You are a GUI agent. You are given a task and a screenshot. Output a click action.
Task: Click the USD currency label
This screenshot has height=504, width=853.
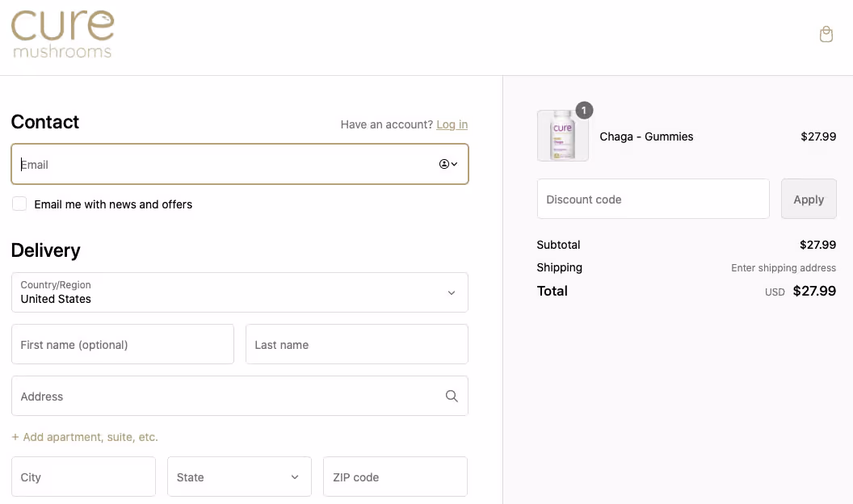[x=775, y=292]
